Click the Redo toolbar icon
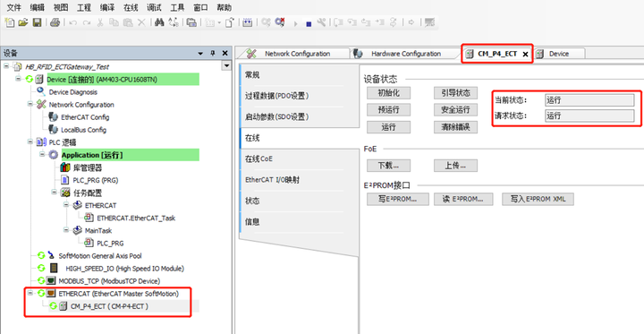644x334 pixels. pos(86,23)
